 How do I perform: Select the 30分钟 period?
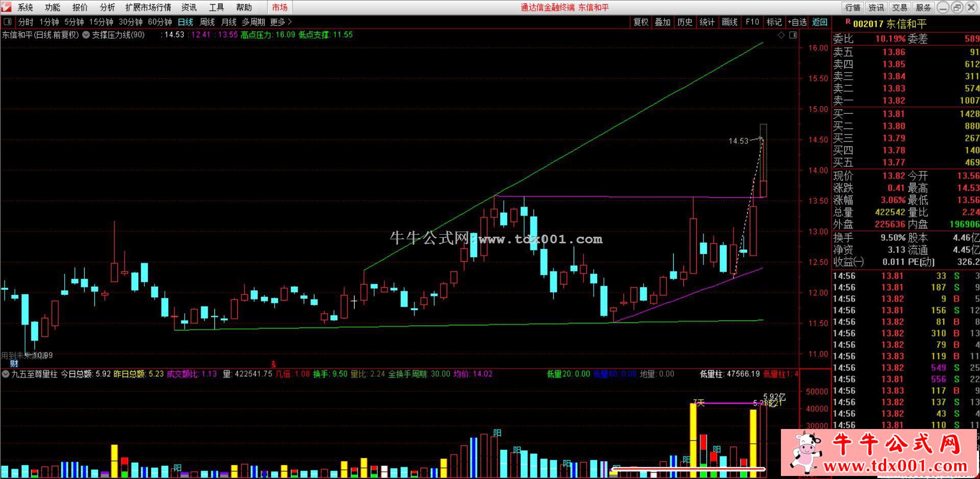pyautogui.click(x=131, y=22)
